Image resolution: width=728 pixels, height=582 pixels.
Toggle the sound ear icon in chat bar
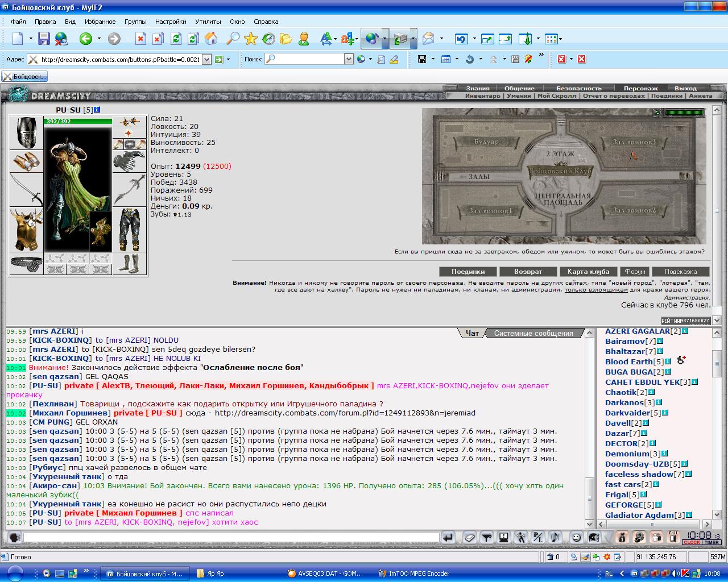click(555, 537)
